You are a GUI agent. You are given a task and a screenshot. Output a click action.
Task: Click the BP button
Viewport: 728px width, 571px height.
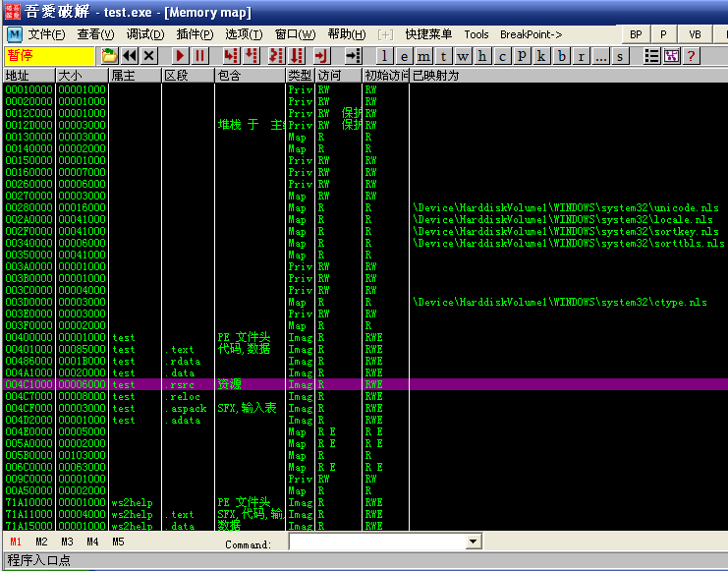636,34
